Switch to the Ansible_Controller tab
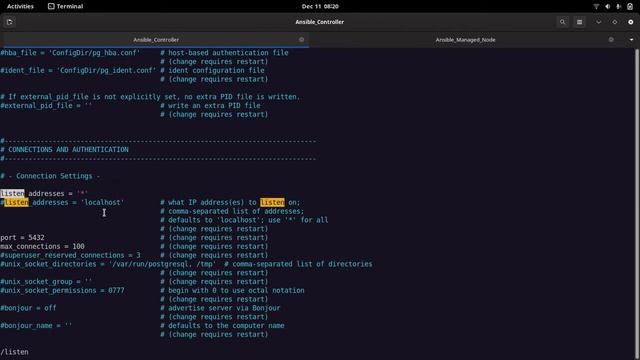Screen dimensions: 640x360 [x=156, y=40]
